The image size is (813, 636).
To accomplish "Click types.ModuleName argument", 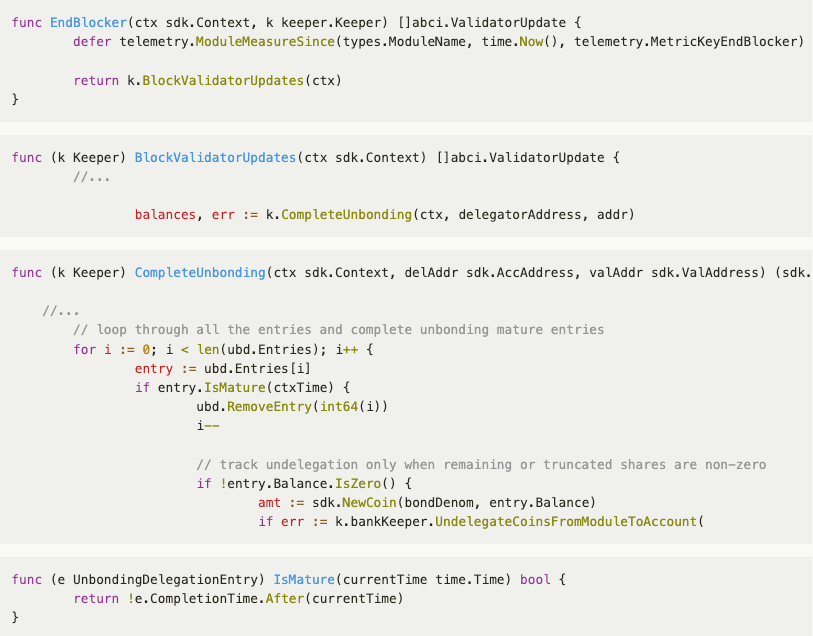I will coord(404,42).
